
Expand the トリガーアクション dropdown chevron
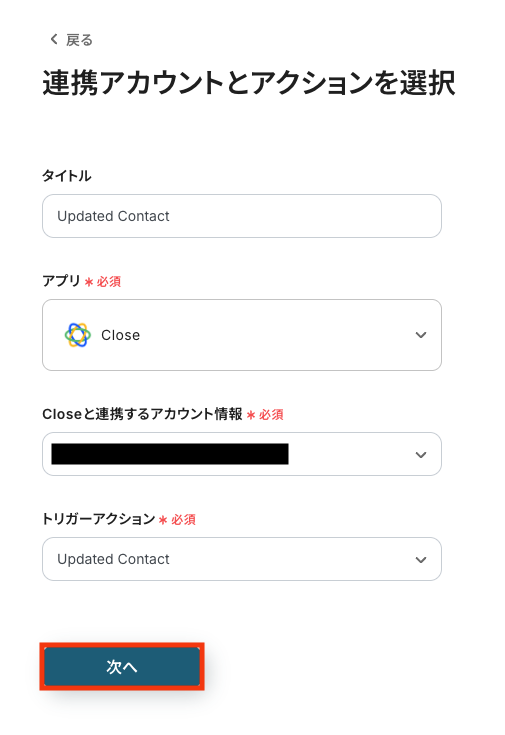click(x=421, y=560)
